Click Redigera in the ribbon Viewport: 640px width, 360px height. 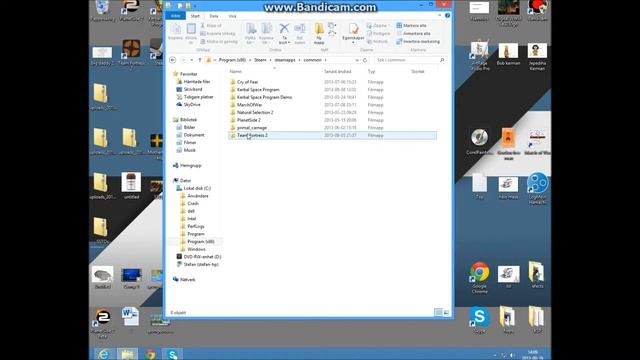point(378,33)
